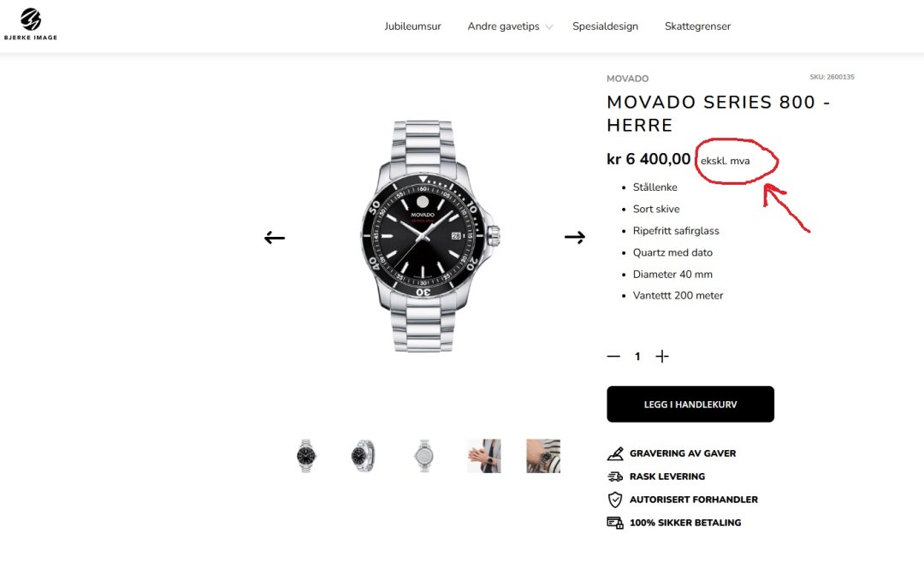Select second angled watch thumbnail
This screenshot has height=580, width=924.
click(x=363, y=456)
